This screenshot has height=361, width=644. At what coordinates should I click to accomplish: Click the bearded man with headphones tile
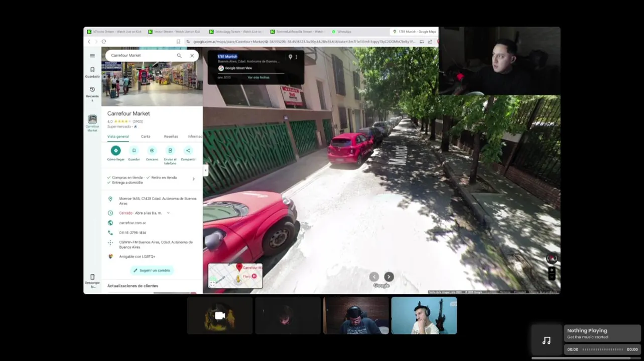tap(356, 315)
